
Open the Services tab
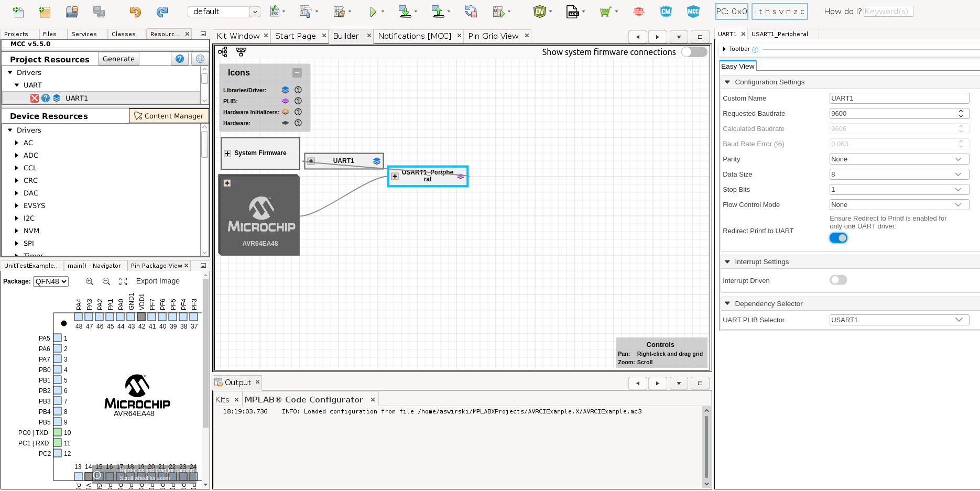point(84,34)
